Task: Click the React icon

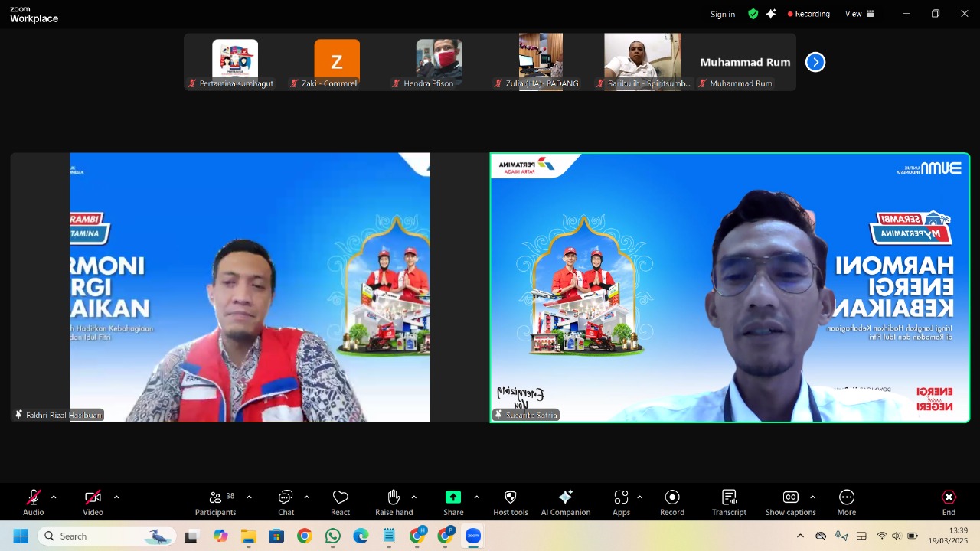Action: [x=340, y=501]
